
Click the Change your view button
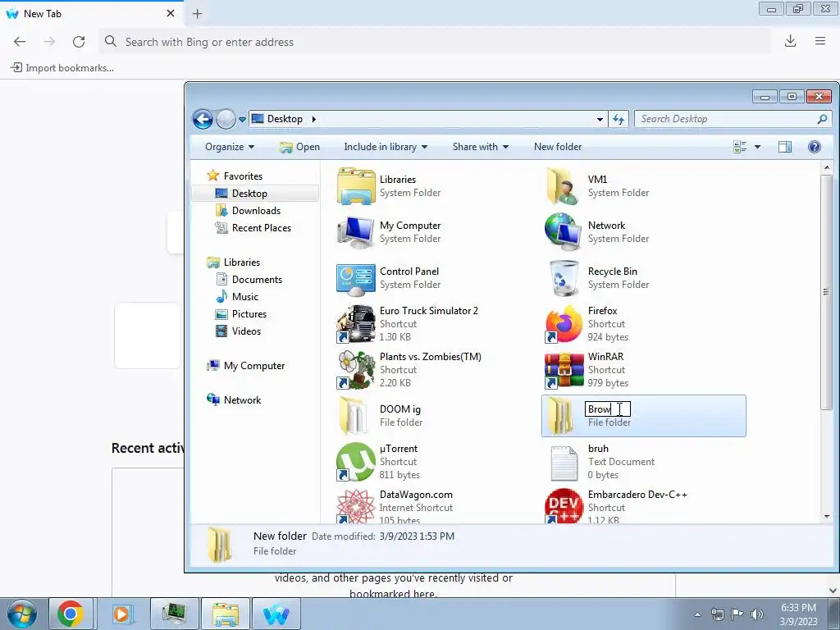pos(740,147)
